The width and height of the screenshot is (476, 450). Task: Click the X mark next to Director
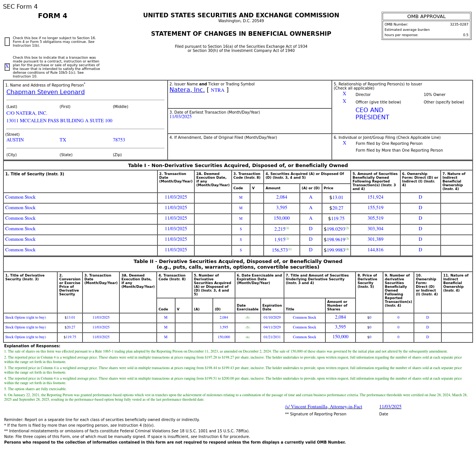click(x=344, y=94)
